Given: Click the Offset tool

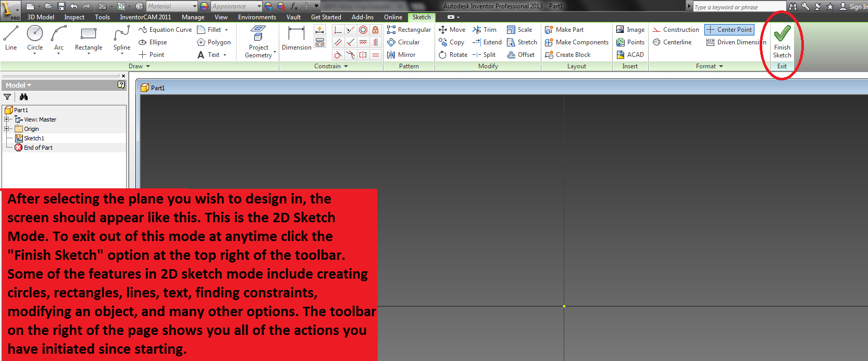Looking at the screenshot, I should (521, 55).
